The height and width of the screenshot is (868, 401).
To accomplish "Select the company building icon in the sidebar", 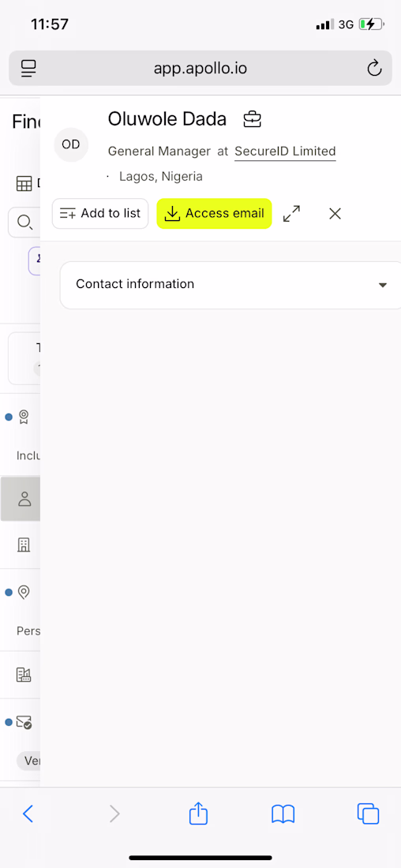I will pos(23,544).
